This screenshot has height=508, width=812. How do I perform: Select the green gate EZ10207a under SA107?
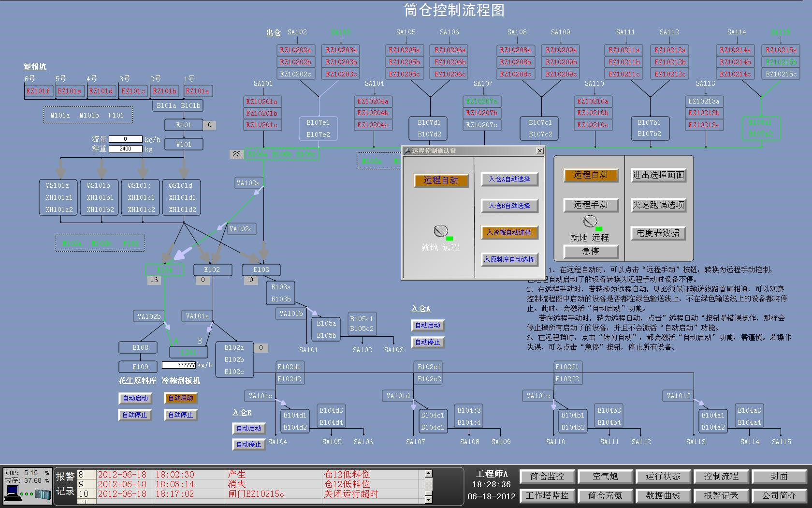[481, 101]
